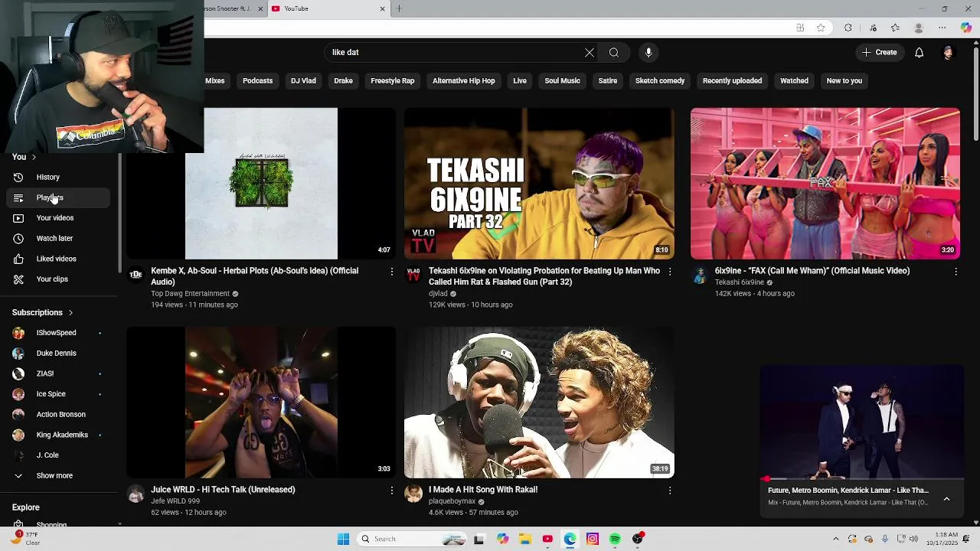
Task: Open the Windows Start menu
Action: (x=343, y=539)
